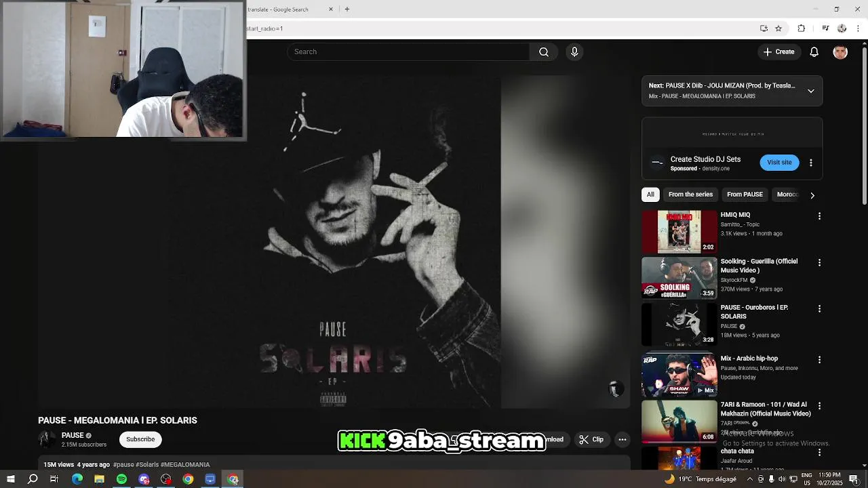
Task: Open the system clock showing 11:50 PM
Action: point(831,479)
